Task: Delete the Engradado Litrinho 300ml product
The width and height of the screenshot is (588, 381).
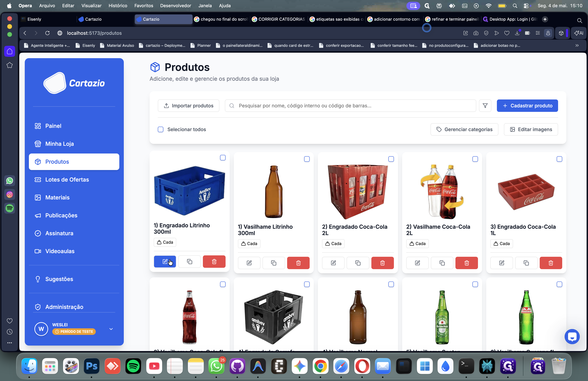Action: (x=214, y=262)
